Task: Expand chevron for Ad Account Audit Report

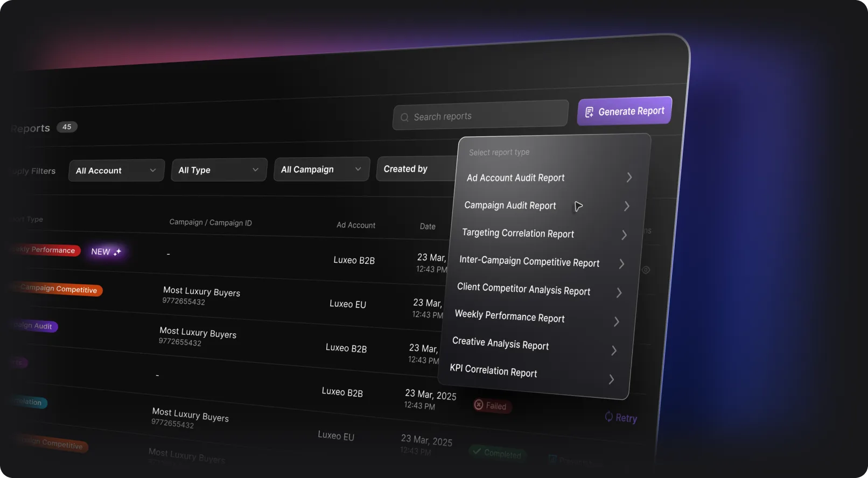Action: (629, 177)
